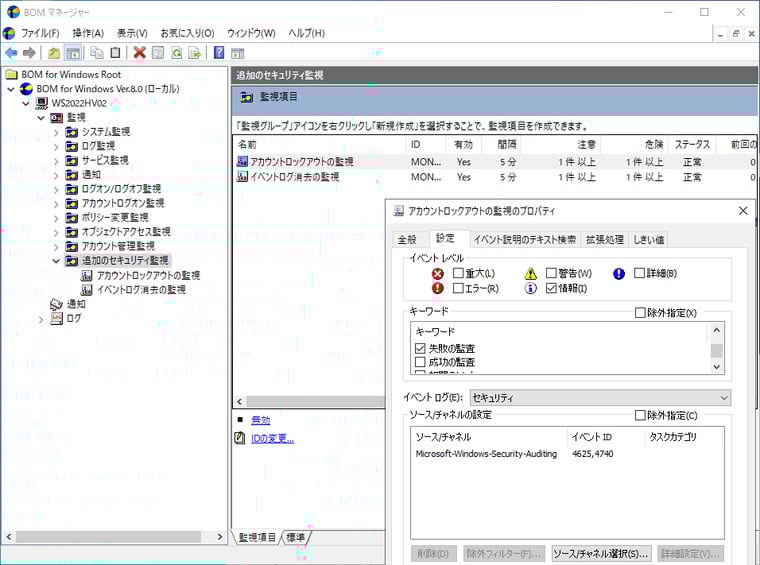The image size is (760, 565).
Task: Select イベントログ消去の監視 item in tree
Action: click(x=141, y=290)
